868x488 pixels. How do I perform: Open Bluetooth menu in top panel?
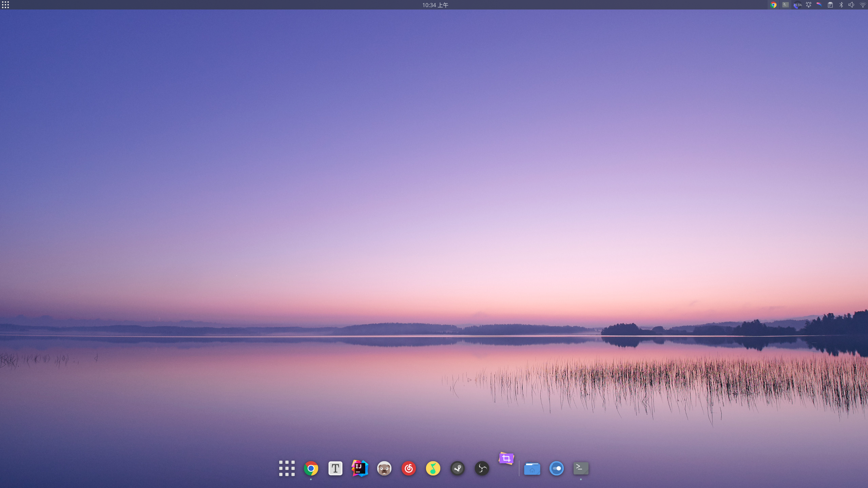tap(841, 5)
